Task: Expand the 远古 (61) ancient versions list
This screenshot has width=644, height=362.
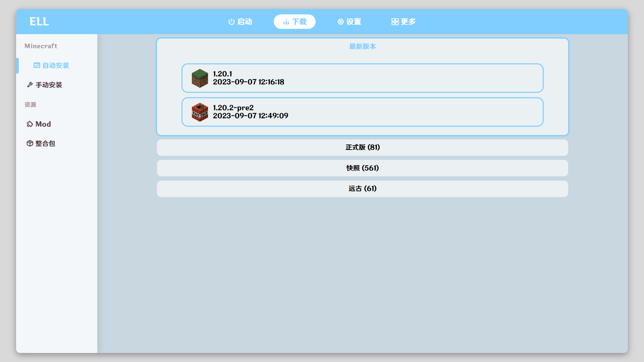Action: point(362,189)
